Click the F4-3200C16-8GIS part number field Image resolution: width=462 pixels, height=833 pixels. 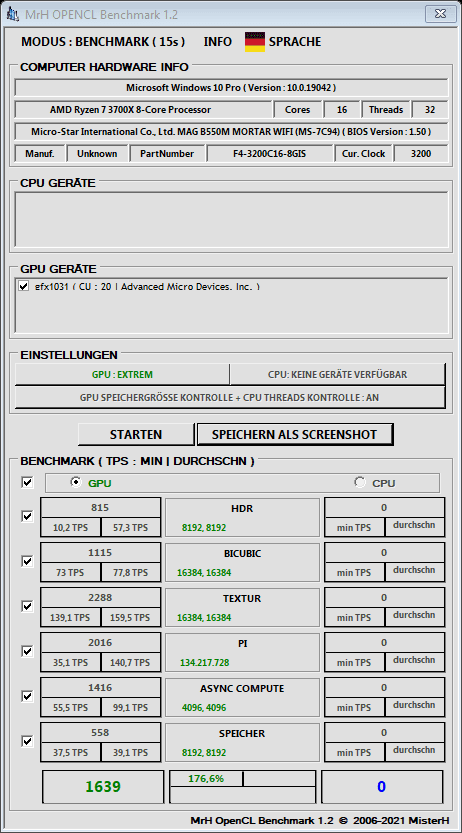tap(269, 154)
